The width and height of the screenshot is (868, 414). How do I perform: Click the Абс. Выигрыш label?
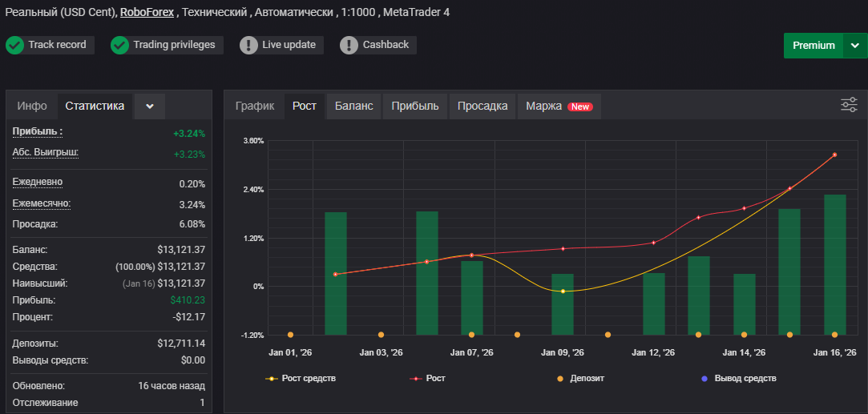(46, 152)
